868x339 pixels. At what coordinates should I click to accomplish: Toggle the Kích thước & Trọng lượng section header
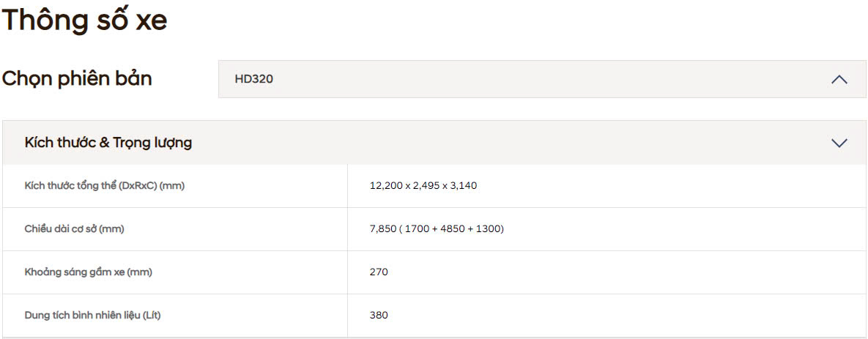[x=108, y=143]
